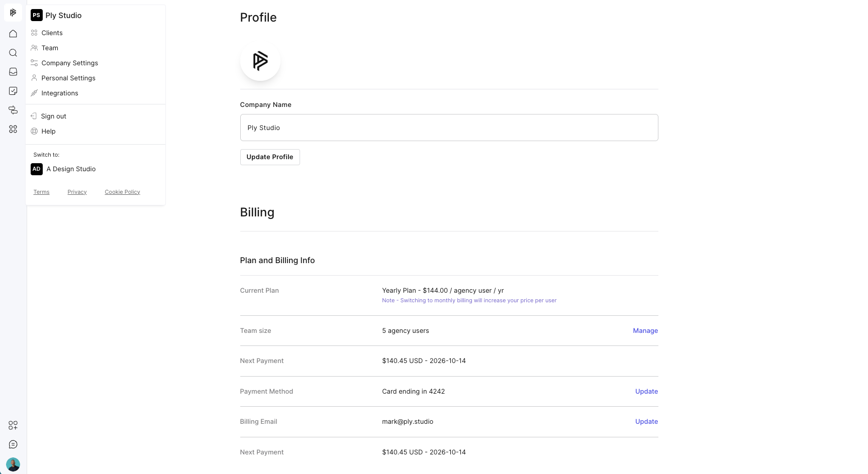Screen dimensions: 868x474
Task: Switch to A Design Studio workspace
Action: (70, 169)
